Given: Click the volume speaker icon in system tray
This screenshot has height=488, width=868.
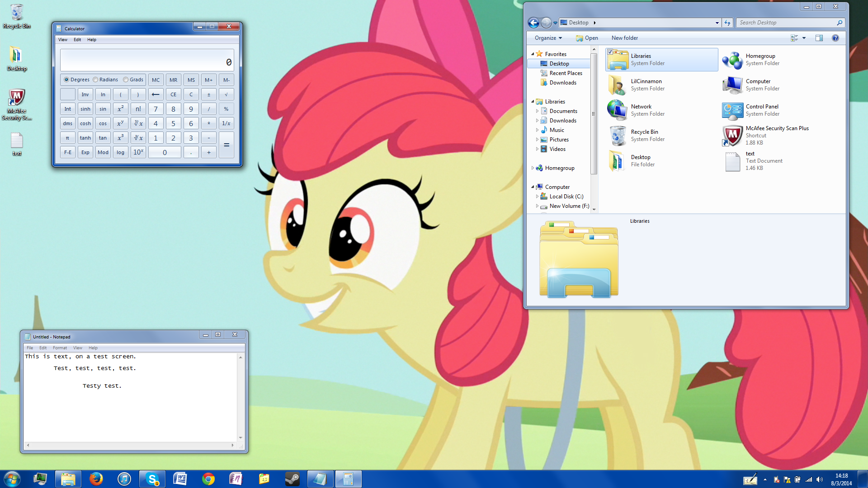Looking at the screenshot, I should coord(820,480).
